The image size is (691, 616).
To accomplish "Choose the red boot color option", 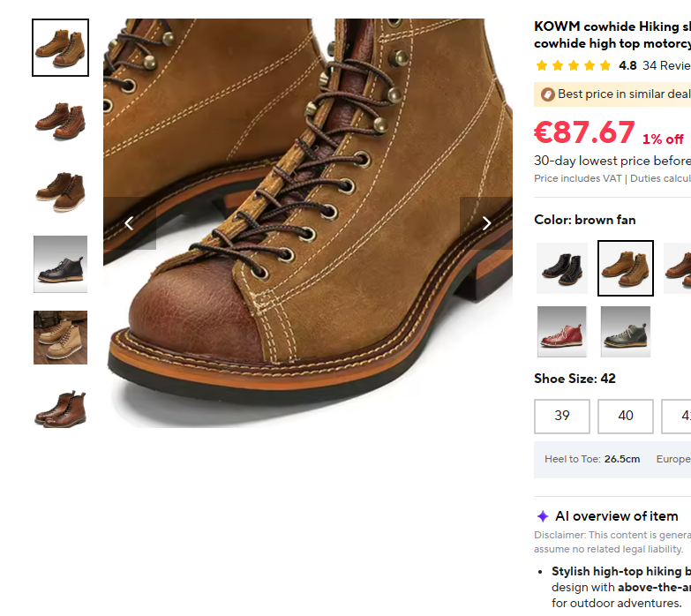I will click(x=562, y=331).
